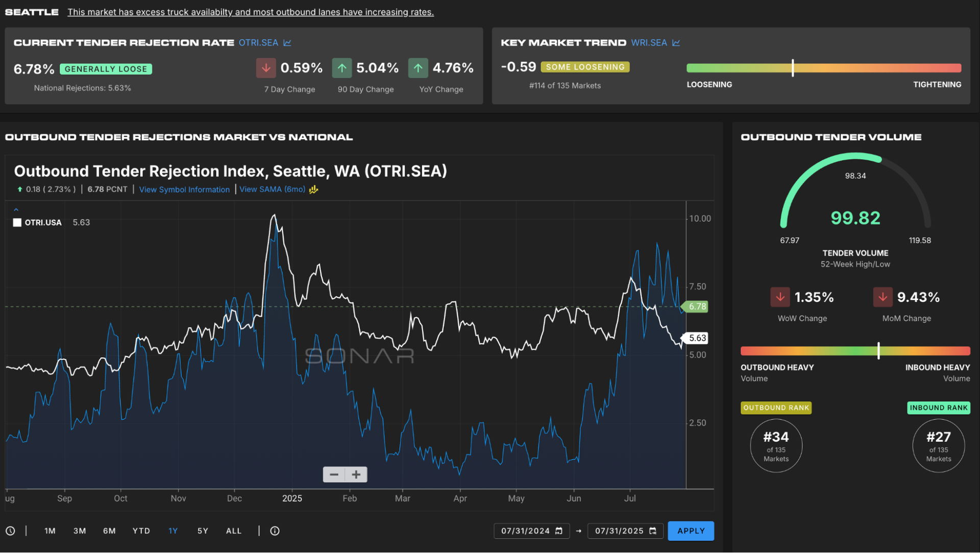Click the 90 Day Change up-arrow icon

tap(342, 68)
